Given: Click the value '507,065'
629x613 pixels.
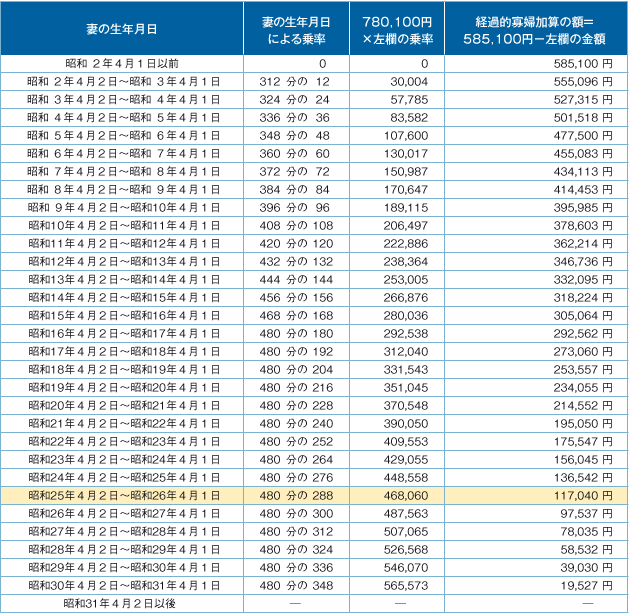Looking at the screenshot, I should (x=406, y=532).
